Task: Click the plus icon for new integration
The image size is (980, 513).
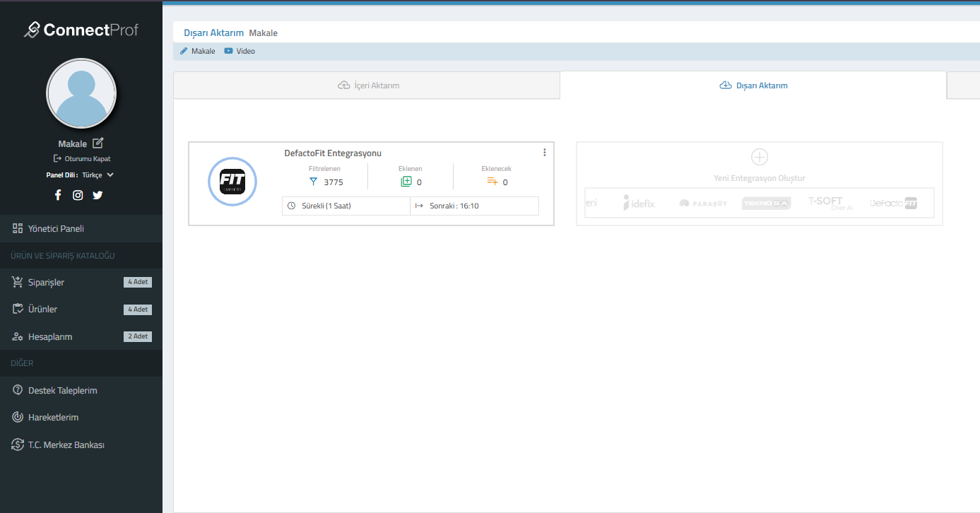Action: [760, 157]
